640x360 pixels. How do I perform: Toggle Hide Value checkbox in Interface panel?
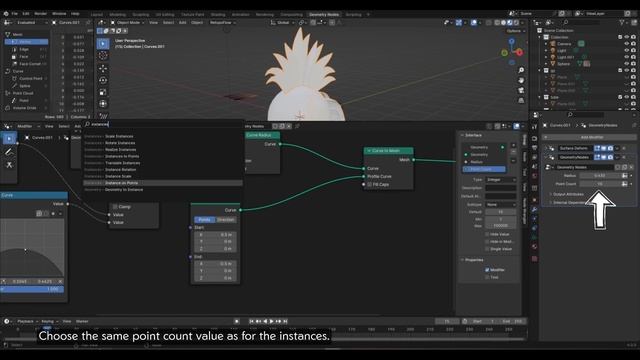point(487,234)
